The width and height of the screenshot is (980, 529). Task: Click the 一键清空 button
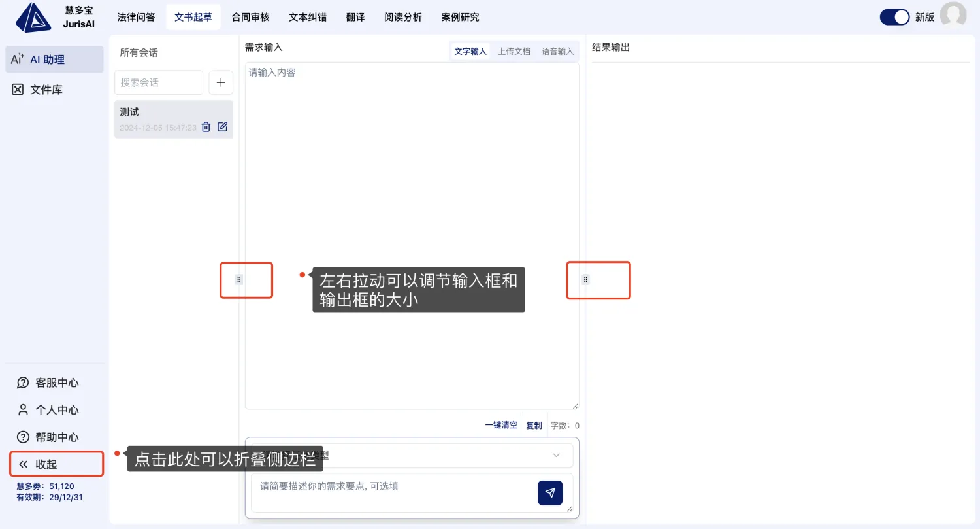501,425
